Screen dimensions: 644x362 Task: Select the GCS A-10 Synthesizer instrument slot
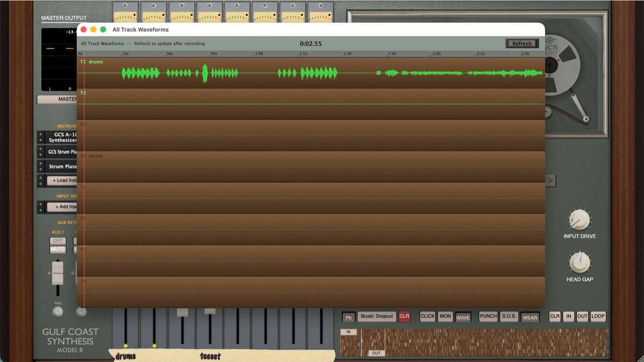point(60,137)
